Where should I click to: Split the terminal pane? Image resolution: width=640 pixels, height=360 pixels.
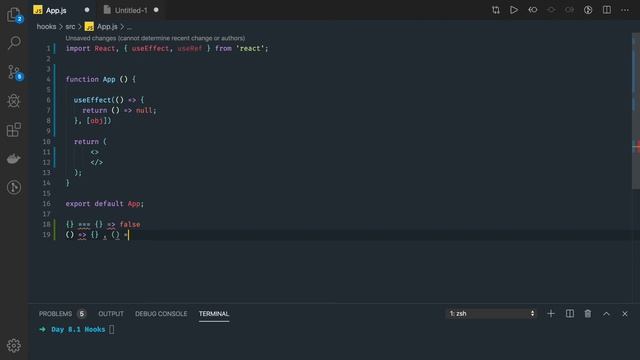(x=570, y=313)
